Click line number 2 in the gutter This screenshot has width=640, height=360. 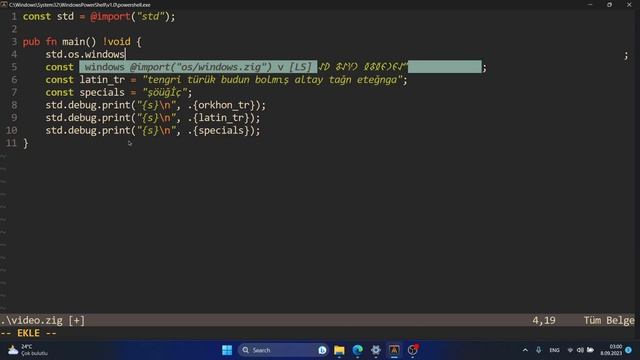tap(14, 29)
